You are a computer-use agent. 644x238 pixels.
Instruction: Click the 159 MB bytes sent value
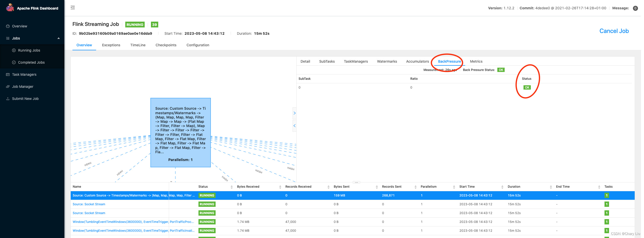click(339, 195)
